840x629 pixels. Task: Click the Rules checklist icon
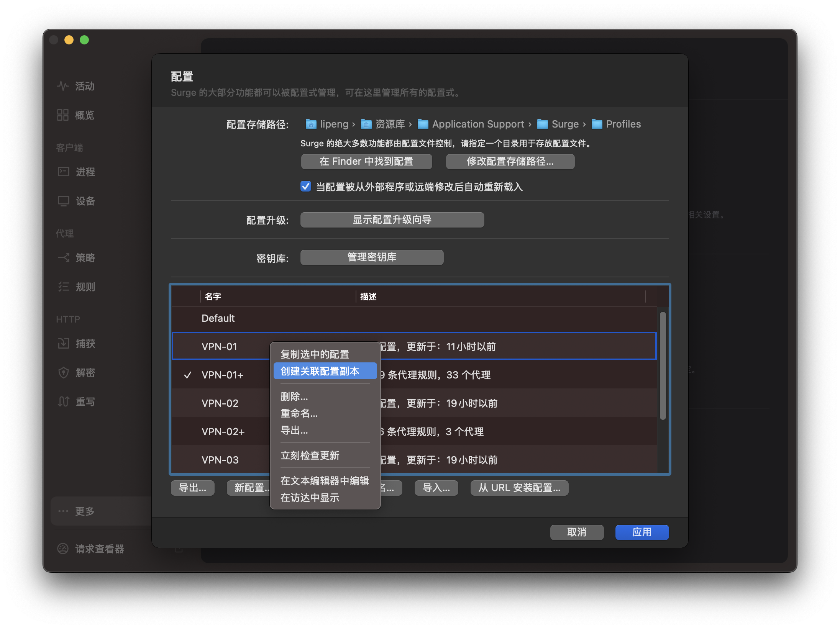tap(63, 287)
